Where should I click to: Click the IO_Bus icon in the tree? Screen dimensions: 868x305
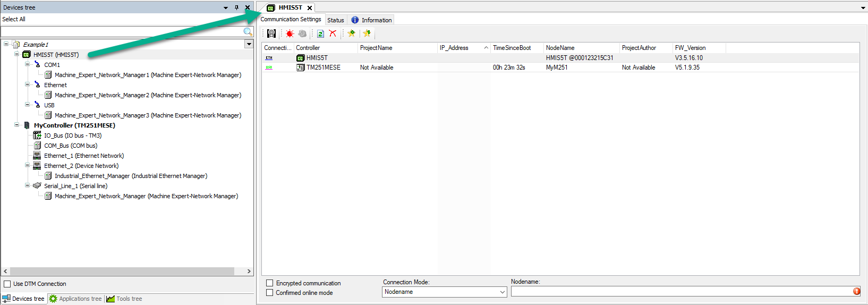click(37, 135)
